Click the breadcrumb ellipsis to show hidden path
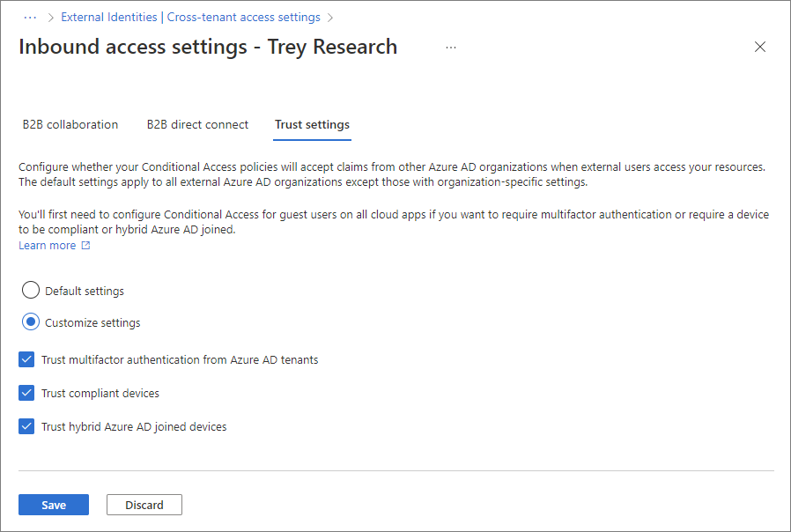 click(31, 17)
